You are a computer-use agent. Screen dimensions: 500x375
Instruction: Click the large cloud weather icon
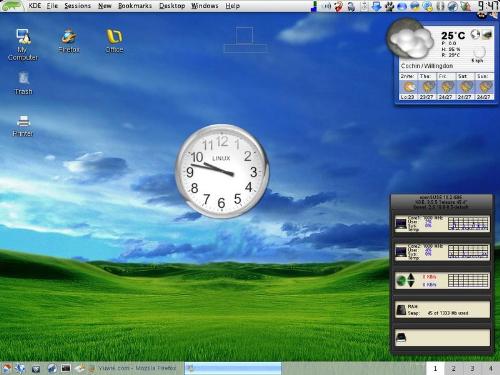click(x=411, y=39)
